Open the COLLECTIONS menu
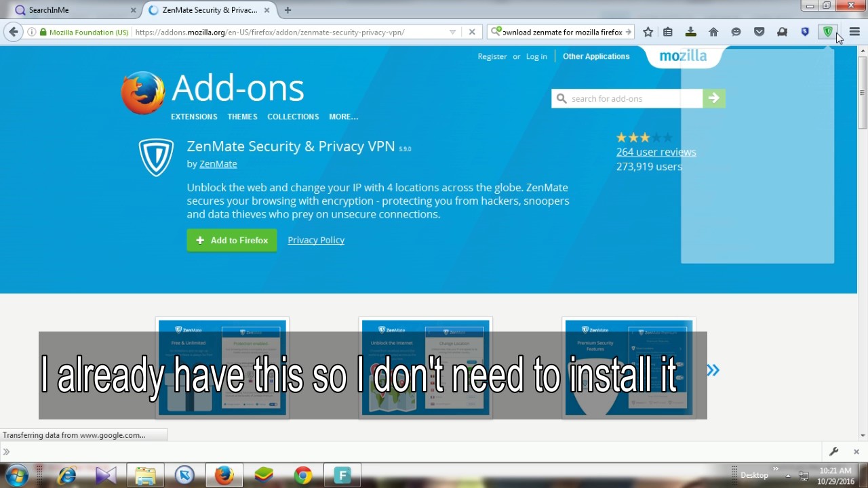The width and height of the screenshot is (868, 488). (293, 117)
